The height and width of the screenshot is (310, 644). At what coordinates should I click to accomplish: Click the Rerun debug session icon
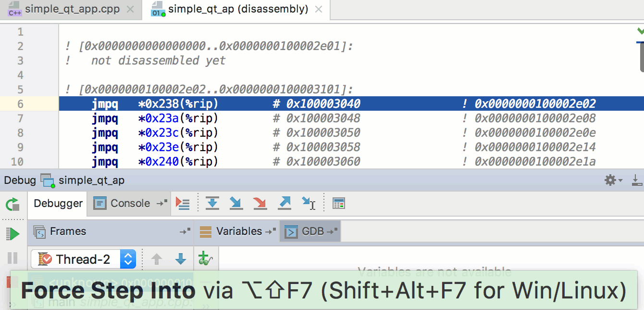pos(12,204)
